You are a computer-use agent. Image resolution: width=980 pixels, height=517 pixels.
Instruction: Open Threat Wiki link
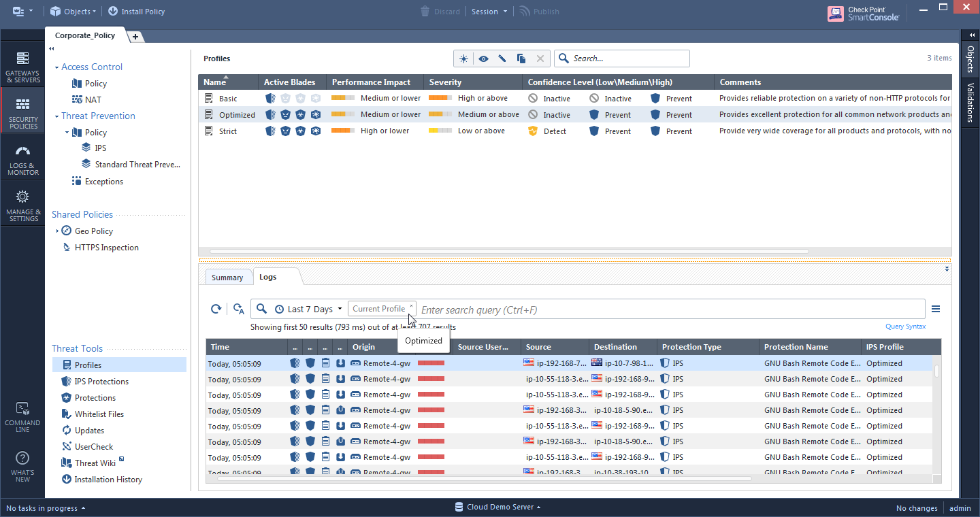click(95, 463)
